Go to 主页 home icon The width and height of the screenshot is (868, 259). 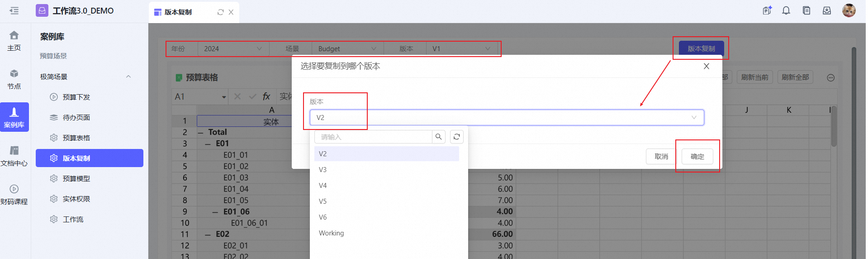14,41
